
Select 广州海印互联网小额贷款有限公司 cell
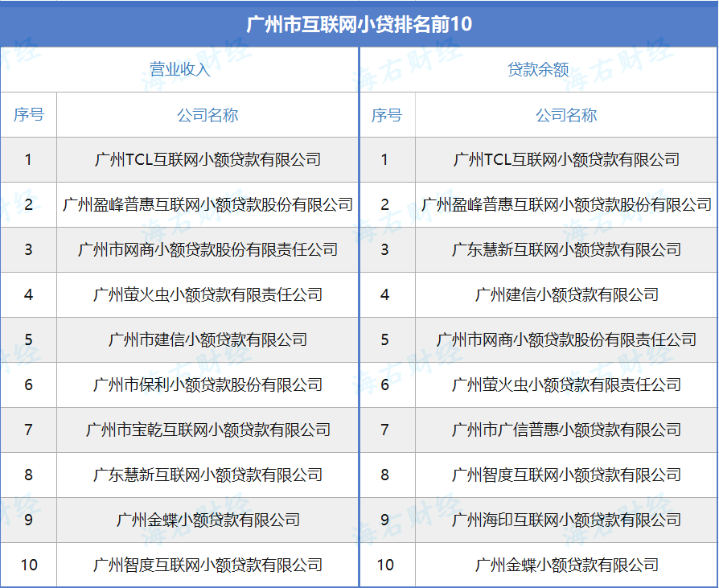(x=566, y=520)
